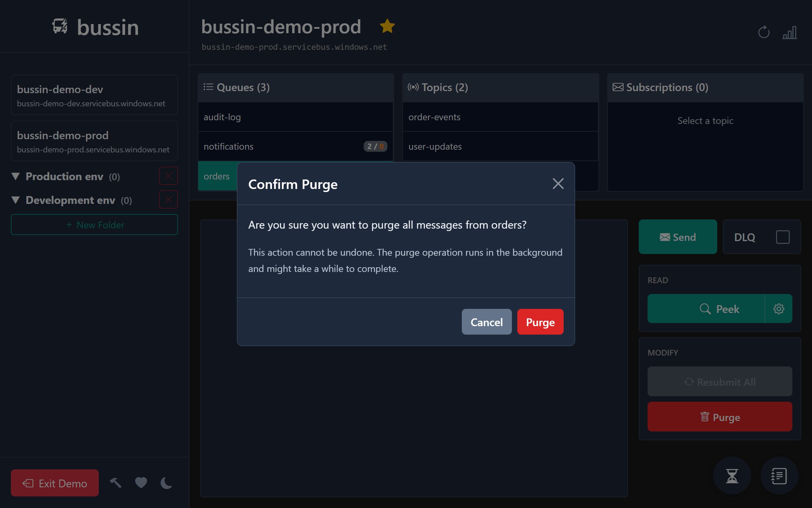Open the notifications queue
812x508 pixels.
coord(295,146)
